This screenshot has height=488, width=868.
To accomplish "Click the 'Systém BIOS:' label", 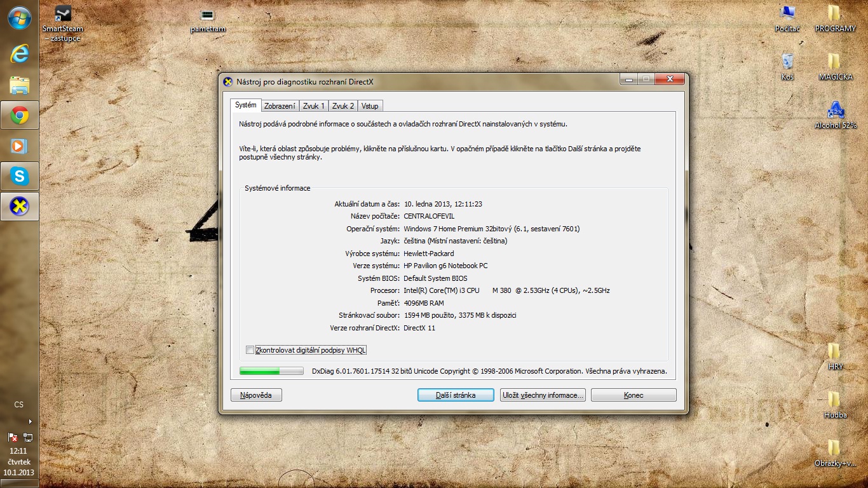I will (379, 278).
